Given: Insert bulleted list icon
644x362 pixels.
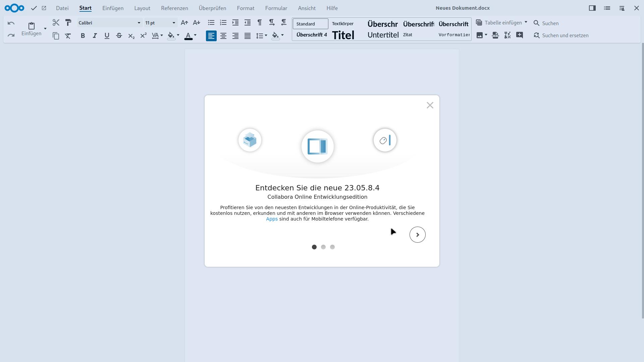Looking at the screenshot, I should click(x=211, y=22).
